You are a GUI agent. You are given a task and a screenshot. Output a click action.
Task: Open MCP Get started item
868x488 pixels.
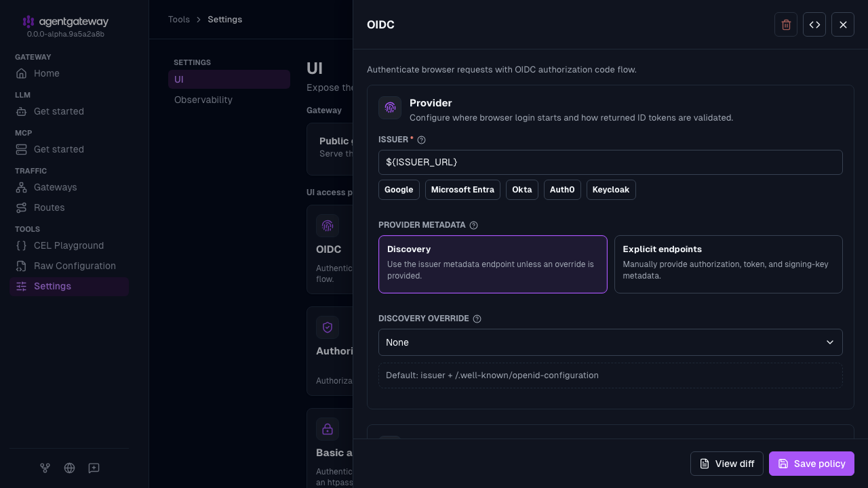tap(69, 149)
